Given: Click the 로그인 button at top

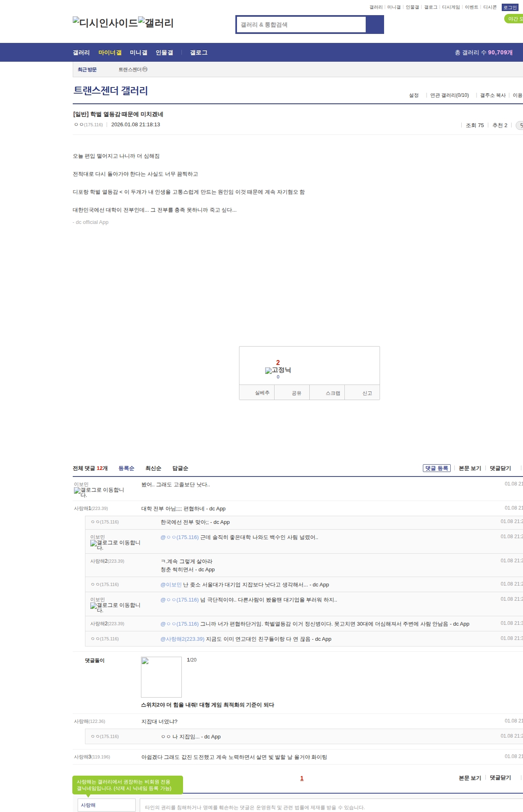Looking at the screenshot, I should pyautogui.click(x=510, y=7).
